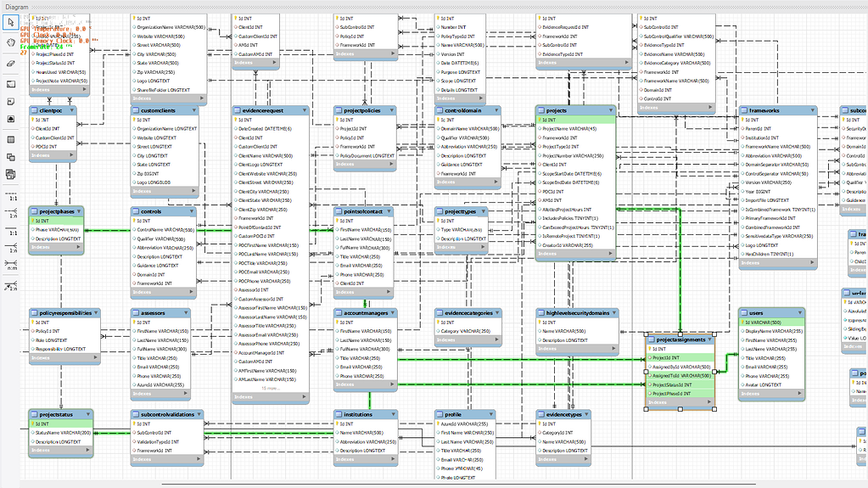This screenshot has width=868, height=488.
Task: Collapse the projects table with its arrow
Action: tap(609, 110)
